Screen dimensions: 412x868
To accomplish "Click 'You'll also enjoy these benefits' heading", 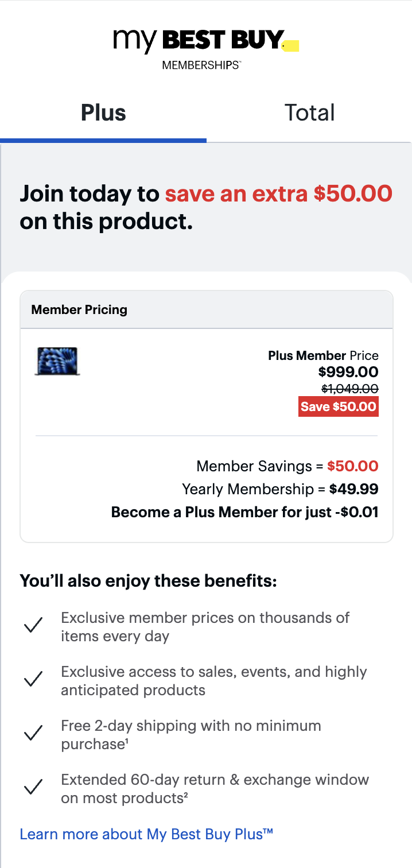I will click(149, 581).
